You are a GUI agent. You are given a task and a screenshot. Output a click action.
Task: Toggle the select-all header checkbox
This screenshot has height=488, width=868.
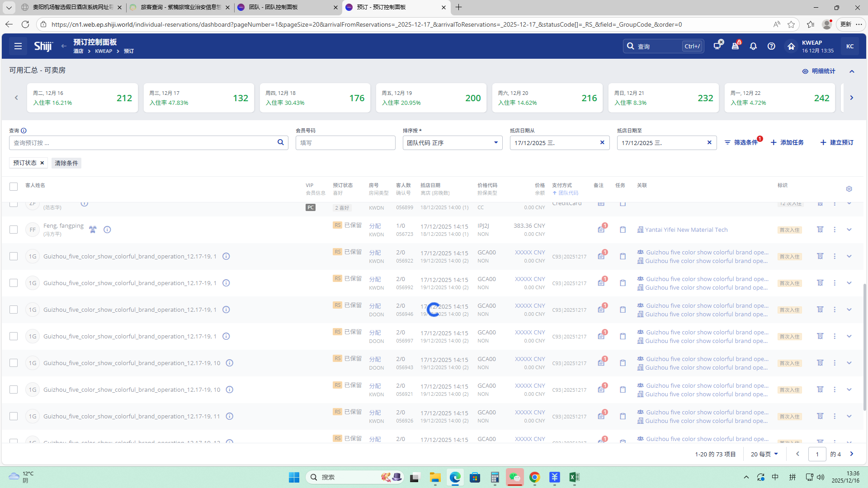click(14, 186)
